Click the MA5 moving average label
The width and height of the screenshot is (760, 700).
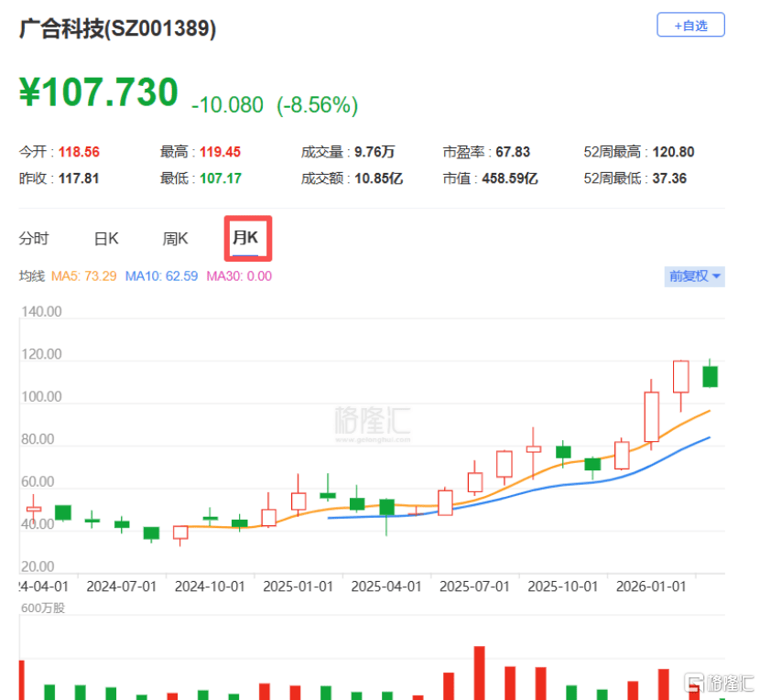pyautogui.click(x=83, y=276)
